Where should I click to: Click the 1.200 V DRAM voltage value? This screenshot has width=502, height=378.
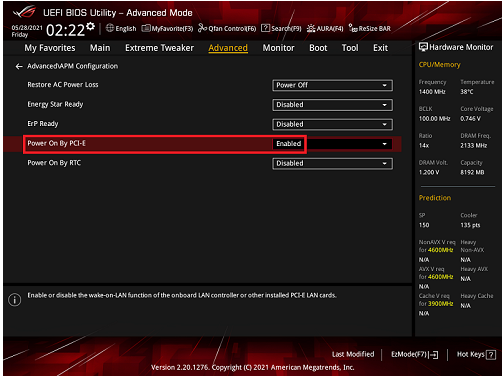pyautogui.click(x=429, y=173)
